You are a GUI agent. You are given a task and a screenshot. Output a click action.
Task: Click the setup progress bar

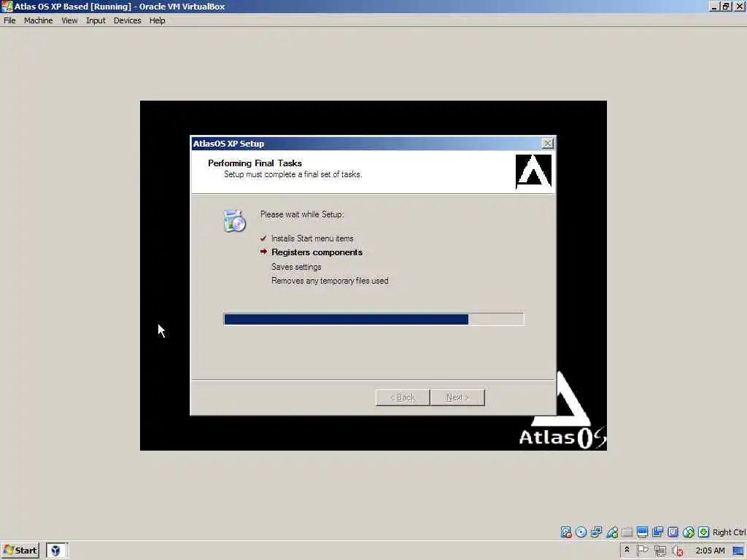click(x=373, y=319)
